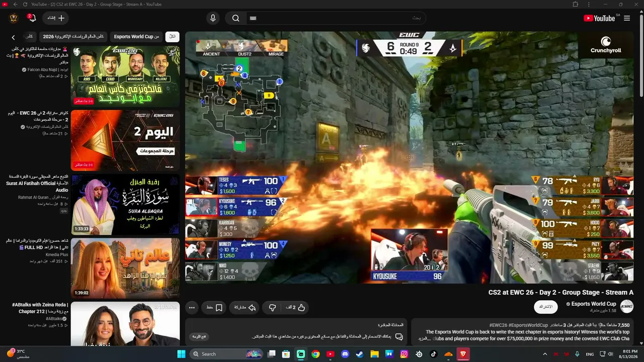Select the 'الكل' (All) filter chip
The height and width of the screenshot is (362, 644).
[x=173, y=37]
